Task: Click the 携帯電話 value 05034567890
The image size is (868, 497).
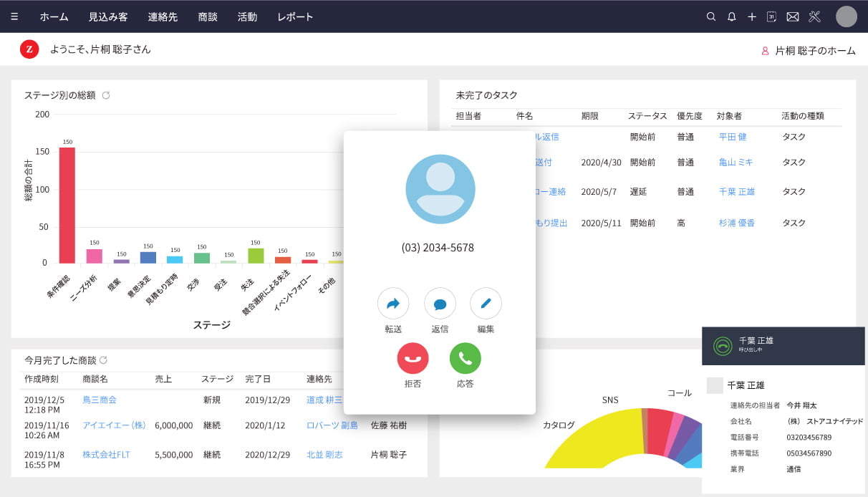Action: coord(809,453)
